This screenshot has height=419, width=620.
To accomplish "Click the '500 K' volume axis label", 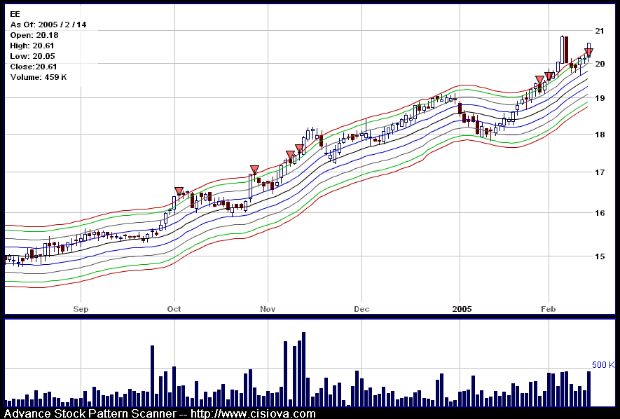I will [x=603, y=365].
